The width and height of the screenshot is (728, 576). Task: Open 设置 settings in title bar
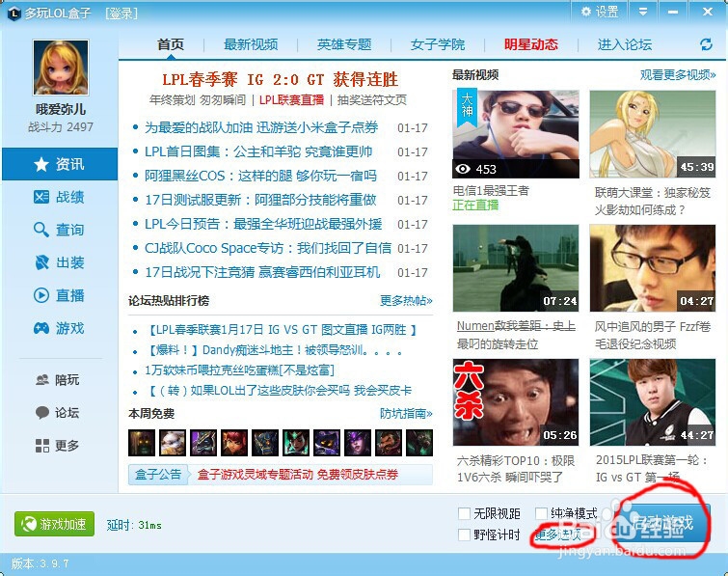(x=600, y=12)
